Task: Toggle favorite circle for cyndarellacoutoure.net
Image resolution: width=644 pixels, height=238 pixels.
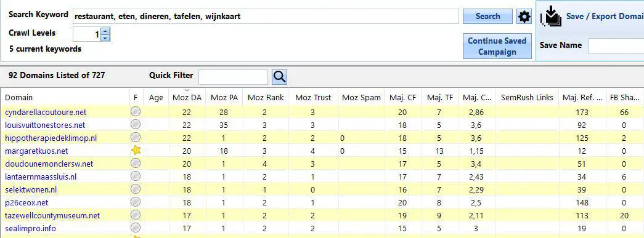Action: click(x=136, y=111)
